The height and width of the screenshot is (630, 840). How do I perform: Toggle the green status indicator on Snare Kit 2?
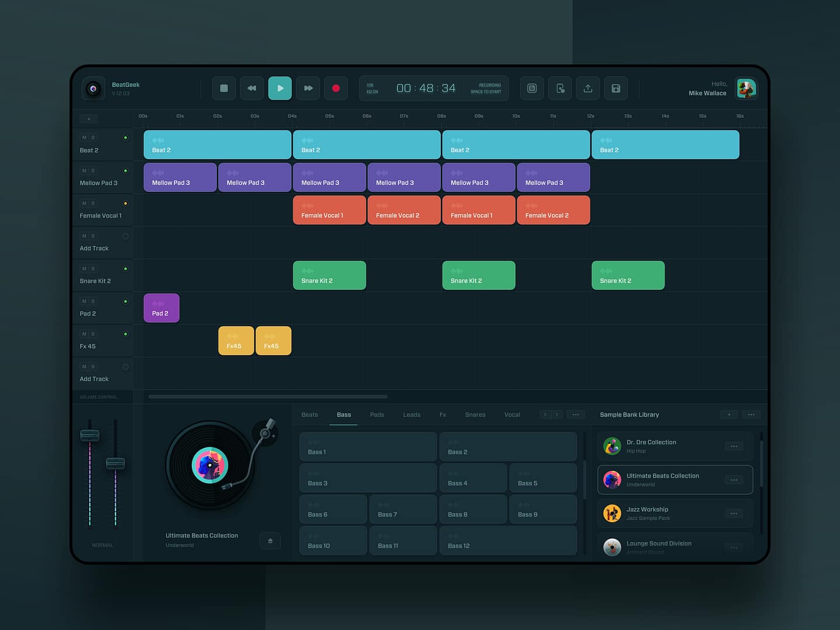[x=125, y=268]
